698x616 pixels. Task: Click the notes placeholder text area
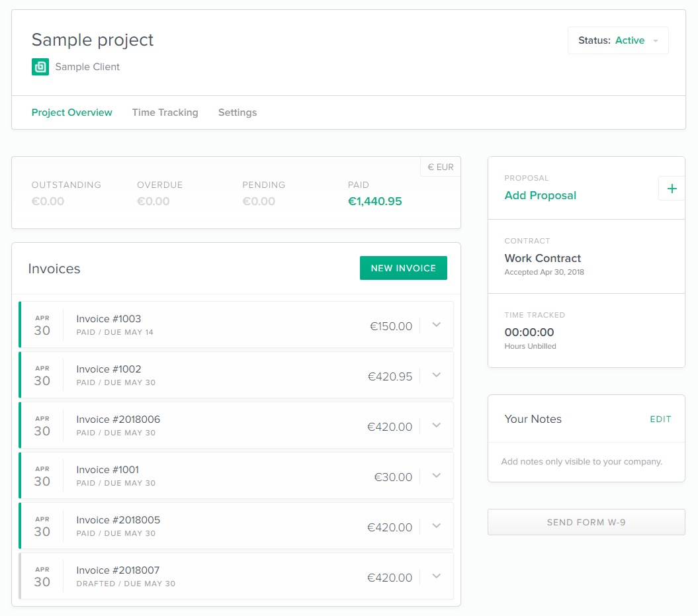tap(582, 462)
